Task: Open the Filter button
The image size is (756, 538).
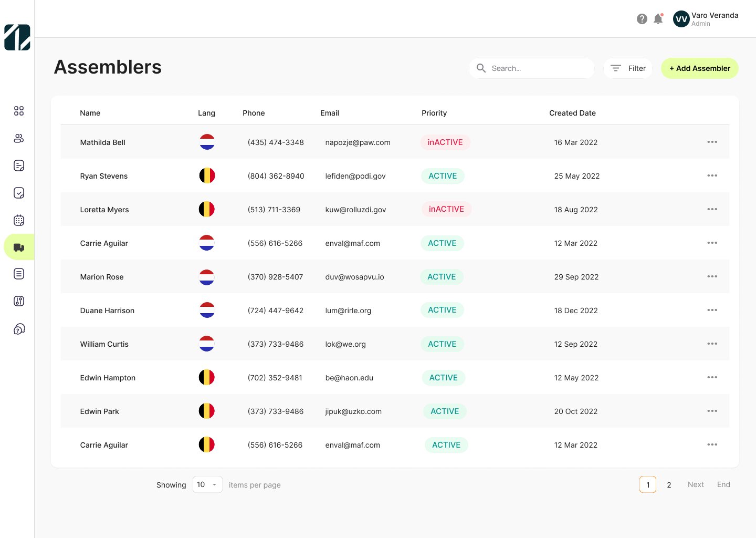Action: (x=628, y=68)
